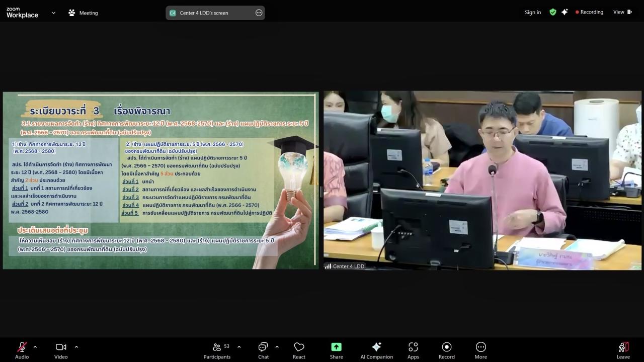Click the green Share screen button

[336, 350]
